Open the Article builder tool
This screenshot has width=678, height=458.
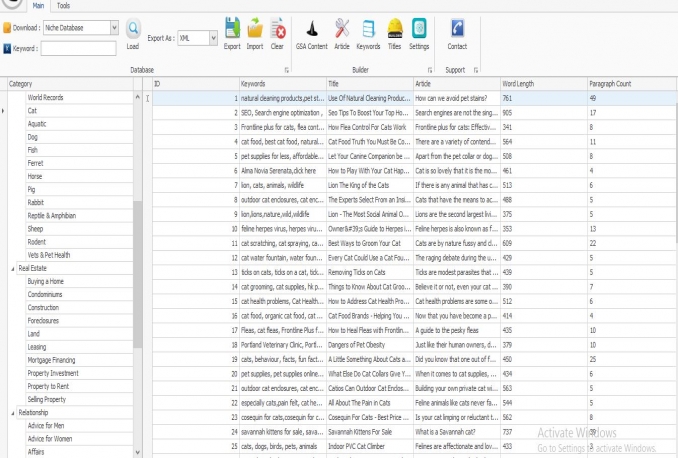(x=342, y=30)
